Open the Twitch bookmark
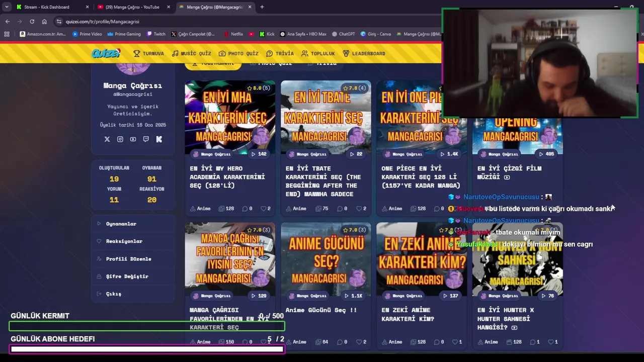The image size is (644, 362). 156,34
